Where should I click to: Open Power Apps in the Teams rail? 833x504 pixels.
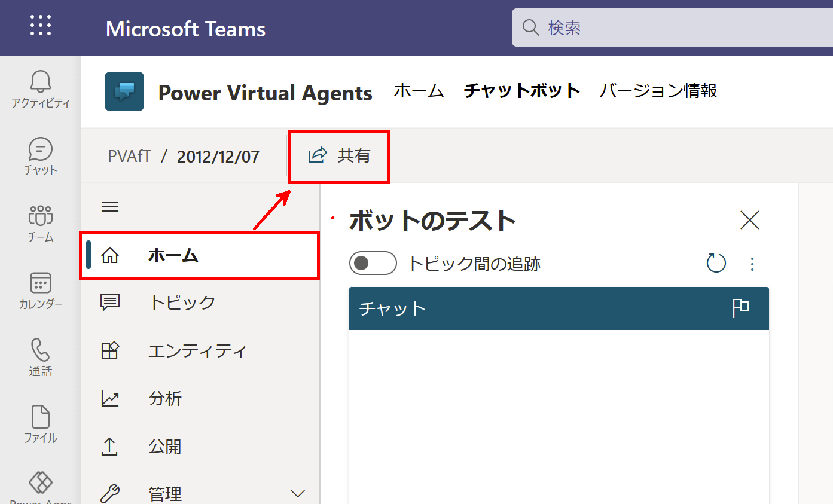pyautogui.click(x=41, y=487)
